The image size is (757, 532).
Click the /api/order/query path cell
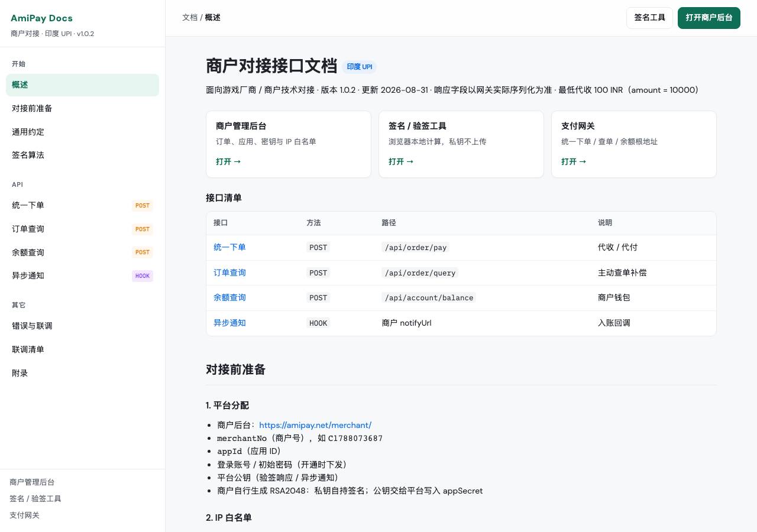tap(420, 273)
